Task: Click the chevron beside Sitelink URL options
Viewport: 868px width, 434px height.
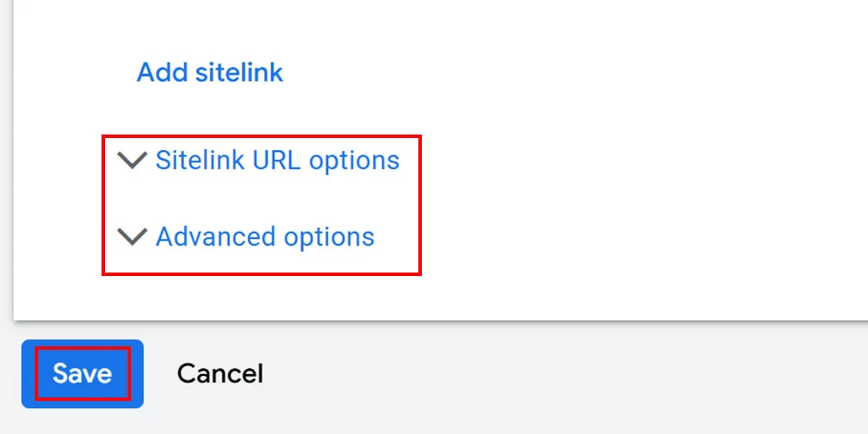Action: pyautogui.click(x=132, y=161)
